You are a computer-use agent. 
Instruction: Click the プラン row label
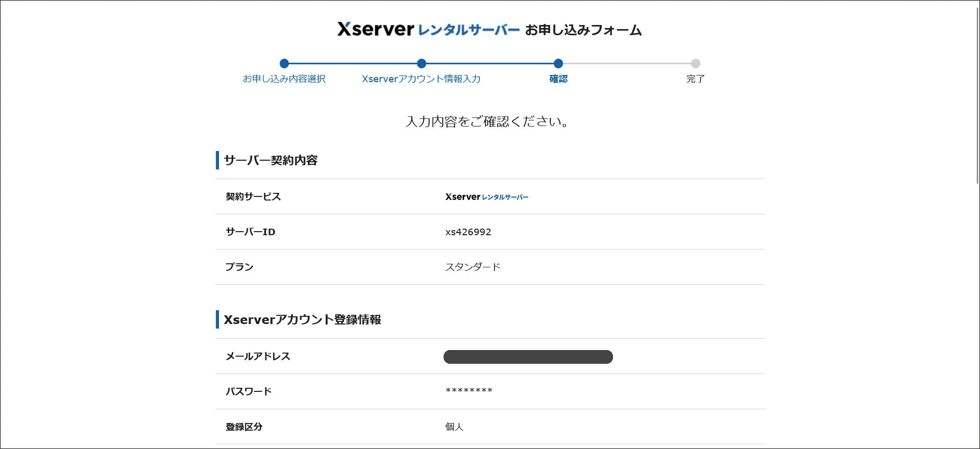pyautogui.click(x=239, y=267)
